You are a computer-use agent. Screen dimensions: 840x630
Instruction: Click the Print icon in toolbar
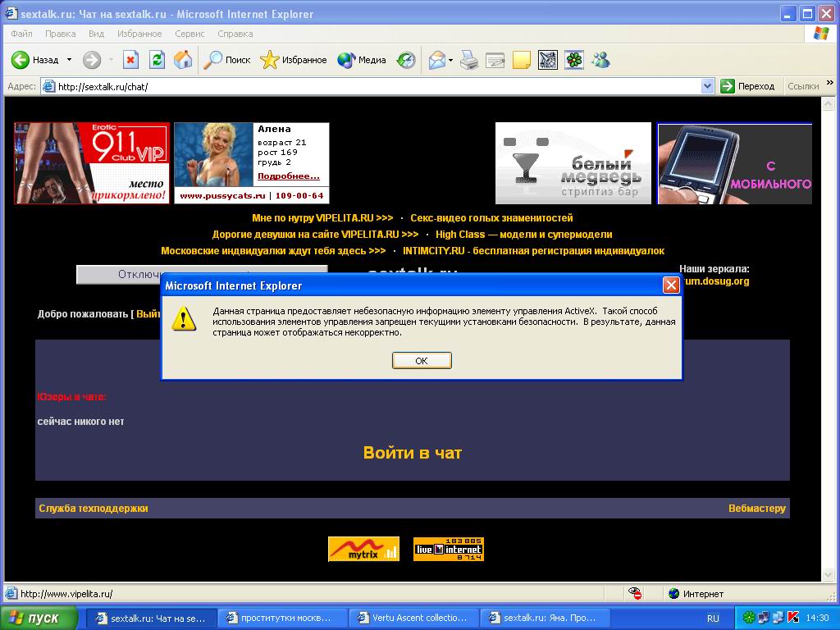[468, 60]
